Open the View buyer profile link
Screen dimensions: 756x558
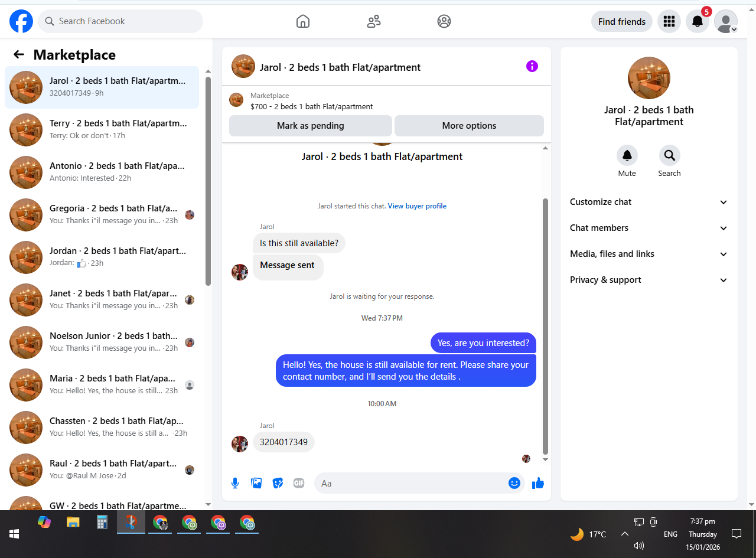pyautogui.click(x=417, y=206)
